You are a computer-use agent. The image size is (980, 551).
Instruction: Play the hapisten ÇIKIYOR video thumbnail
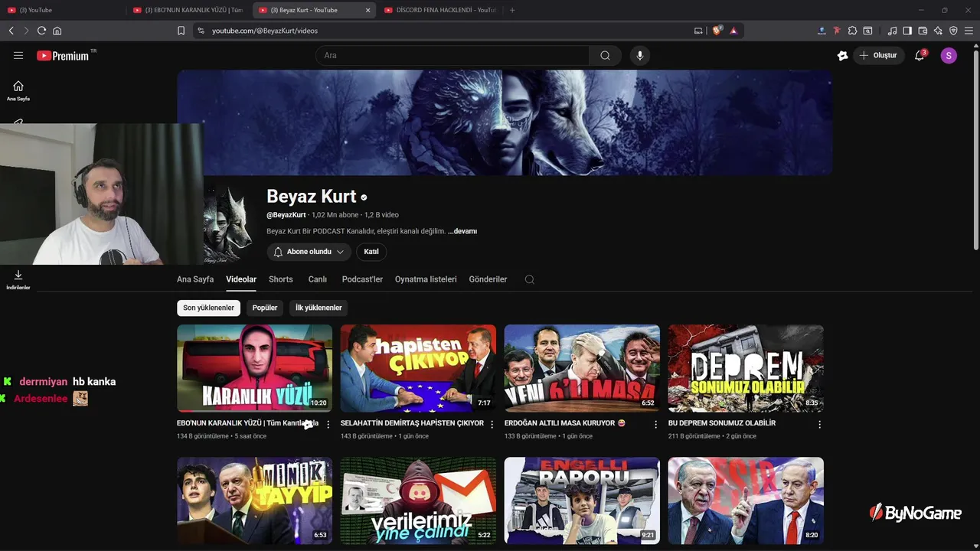click(418, 368)
